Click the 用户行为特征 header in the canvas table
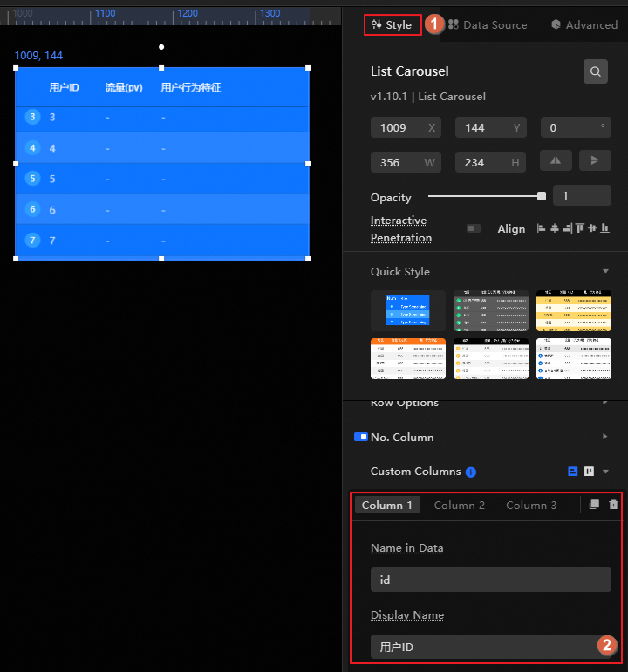The height and width of the screenshot is (672, 628). [x=191, y=87]
